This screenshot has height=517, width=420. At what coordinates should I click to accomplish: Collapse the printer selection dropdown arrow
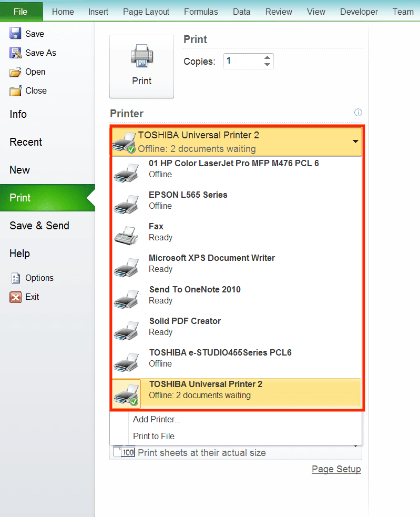point(355,141)
